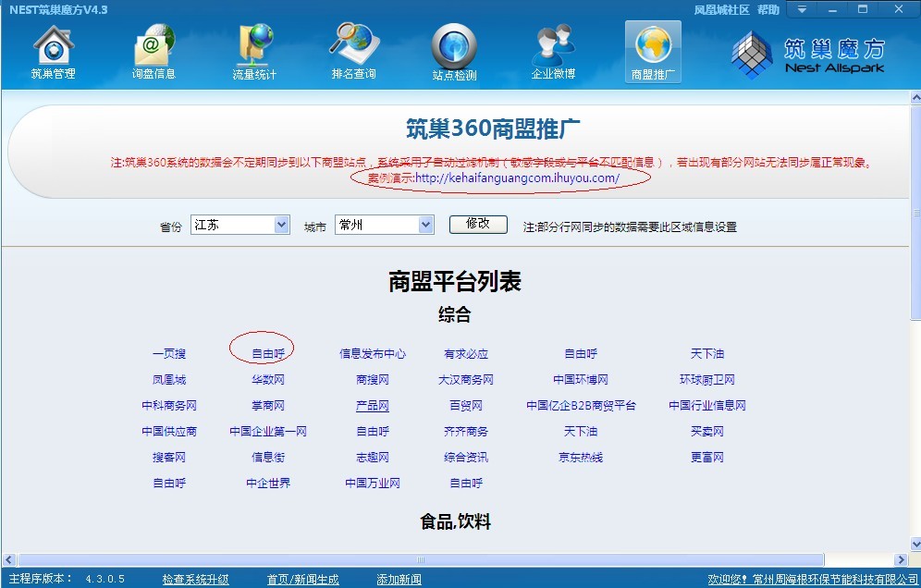Open the 大汉商务网 link
Viewport: 921px width, 588px height.
click(x=466, y=379)
